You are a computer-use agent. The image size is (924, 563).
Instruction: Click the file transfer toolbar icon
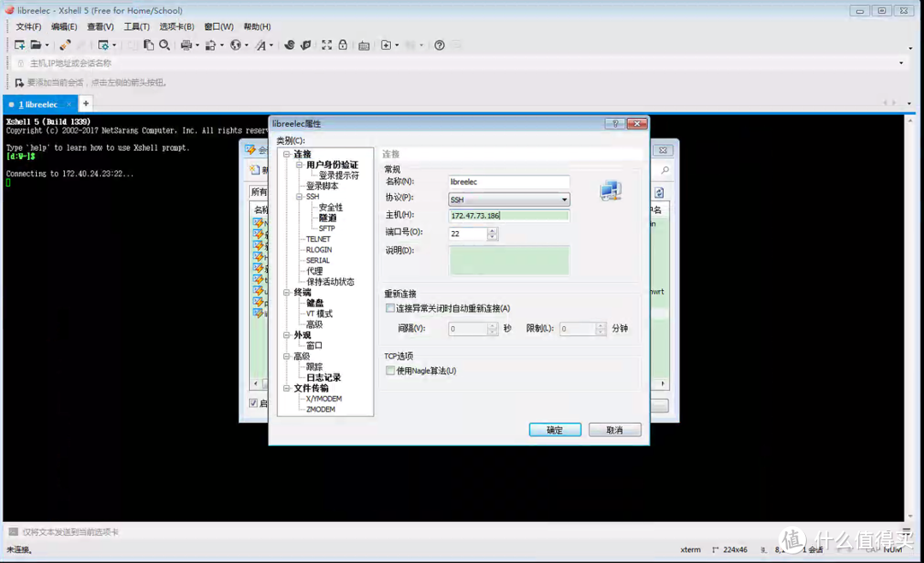coord(210,44)
